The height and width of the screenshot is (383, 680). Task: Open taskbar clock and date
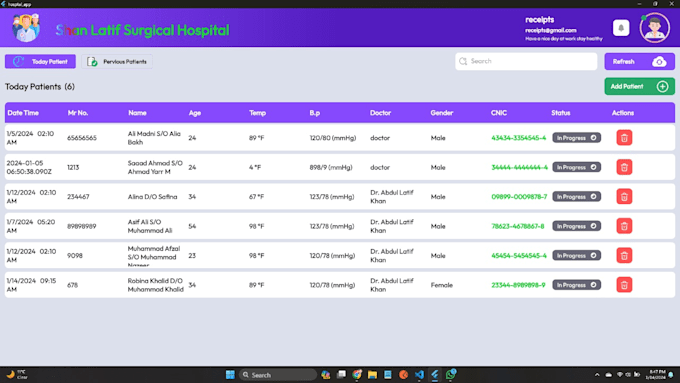click(x=657, y=375)
